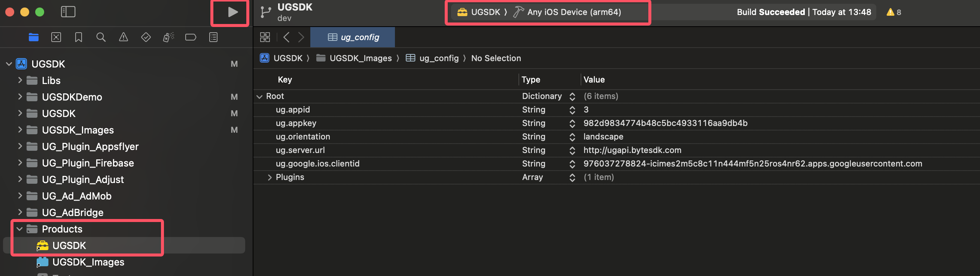Expand the UG_AdBridge folder

tap(20, 212)
